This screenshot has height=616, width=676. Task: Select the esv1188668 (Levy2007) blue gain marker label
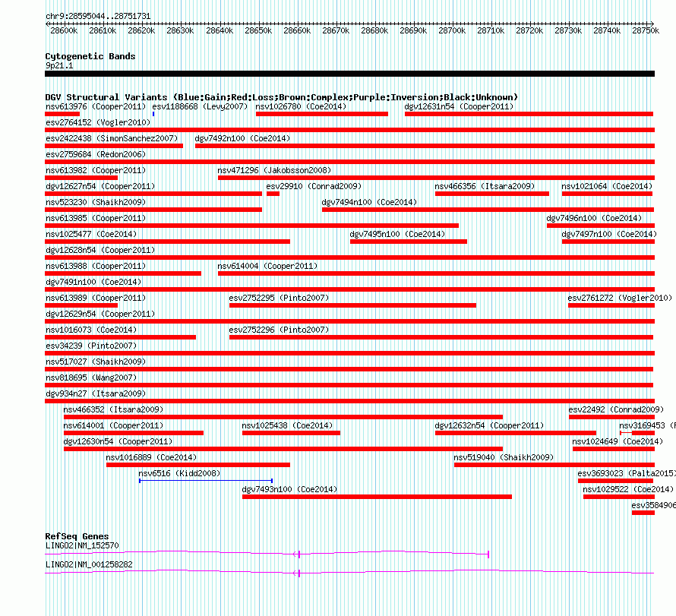[200, 106]
